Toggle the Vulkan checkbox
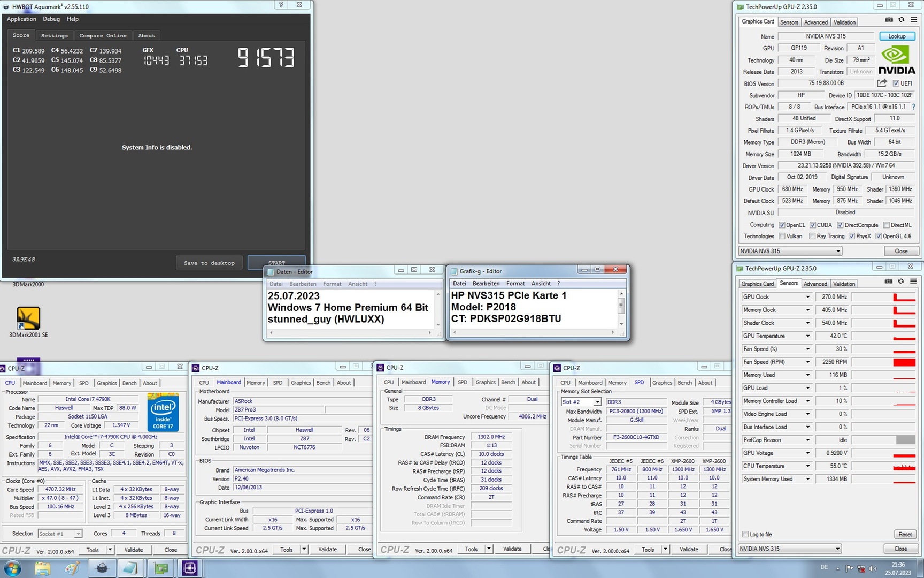The image size is (924, 578). pyautogui.click(x=782, y=236)
